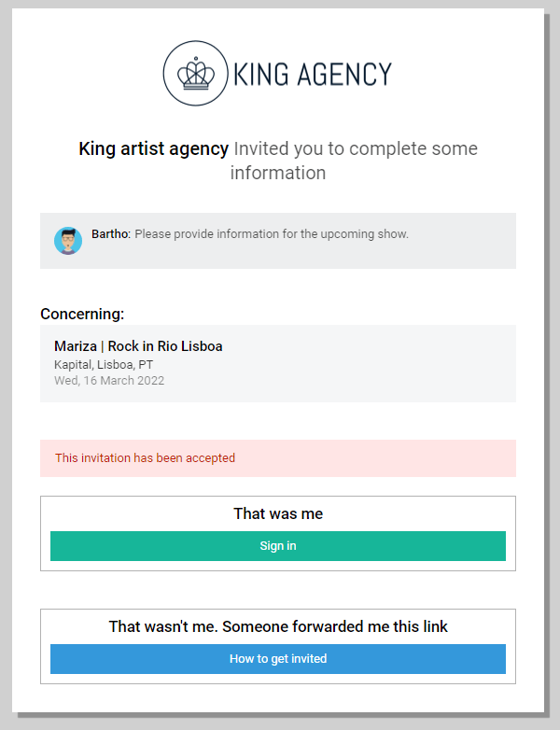
Task: Click the That was me heading
Action: coord(278,513)
